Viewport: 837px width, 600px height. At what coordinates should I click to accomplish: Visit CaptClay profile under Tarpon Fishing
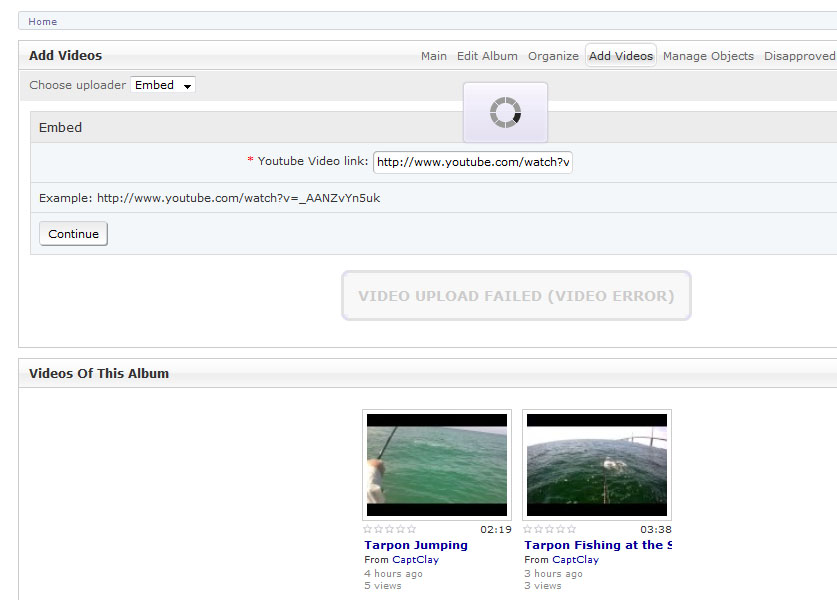click(x=575, y=559)
